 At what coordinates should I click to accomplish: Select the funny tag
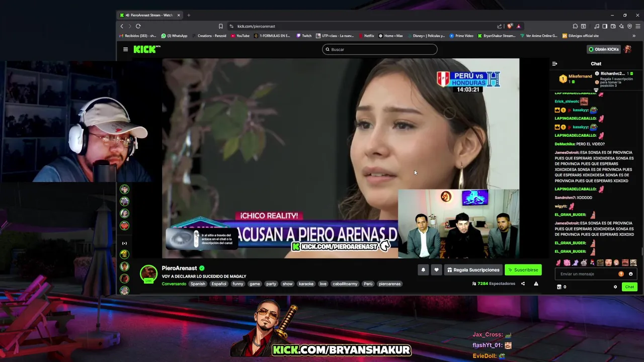click(x=238, y=284)
